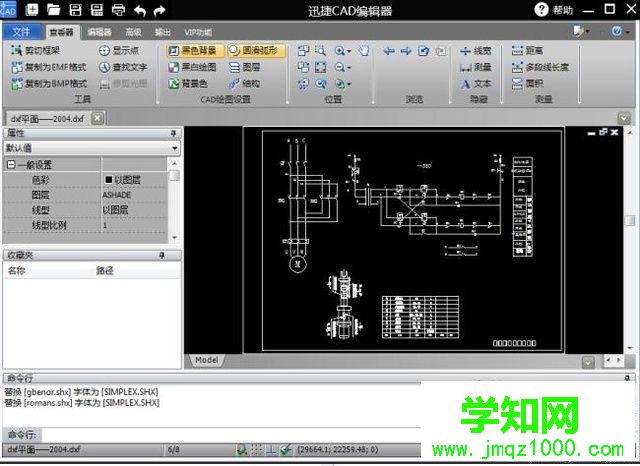Click the drawing area vertical scrollbar thumb
The height and width of the screenshot is (466, 640).
pos(630,220)
